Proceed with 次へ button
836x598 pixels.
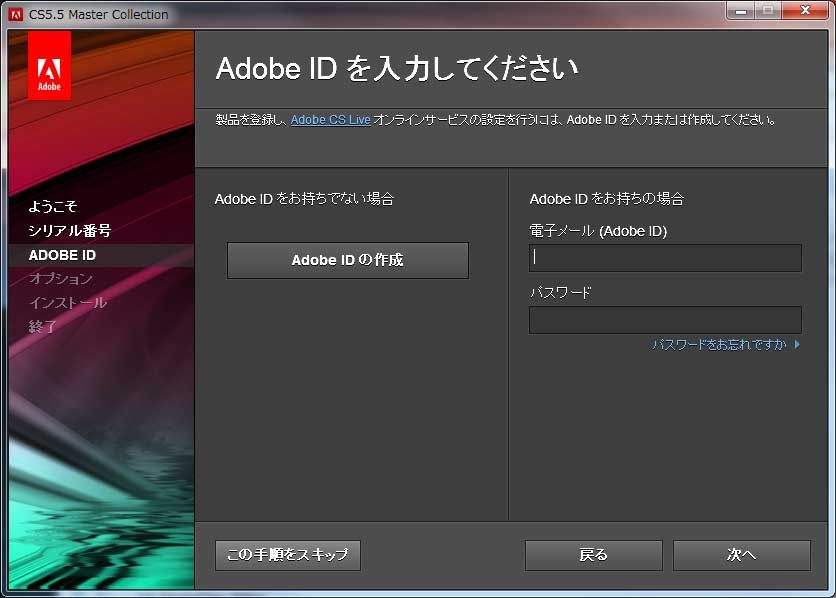pyautogui.click(x=742, y=555)
